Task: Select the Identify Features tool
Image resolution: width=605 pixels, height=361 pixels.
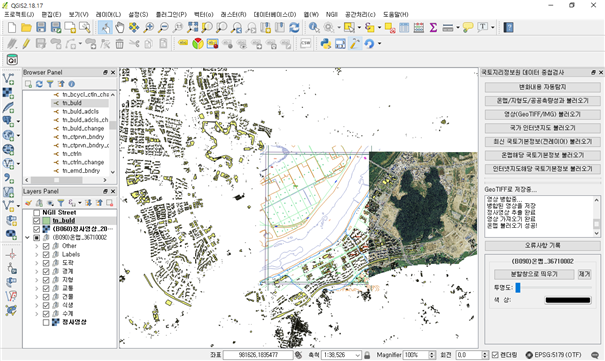Action: click(314, 27)
